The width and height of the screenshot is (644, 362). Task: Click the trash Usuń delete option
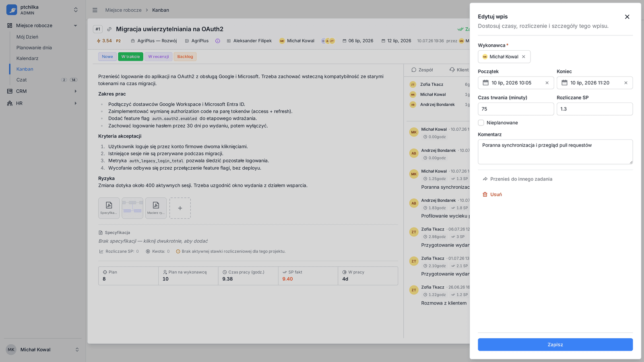(x=492, y=194)
